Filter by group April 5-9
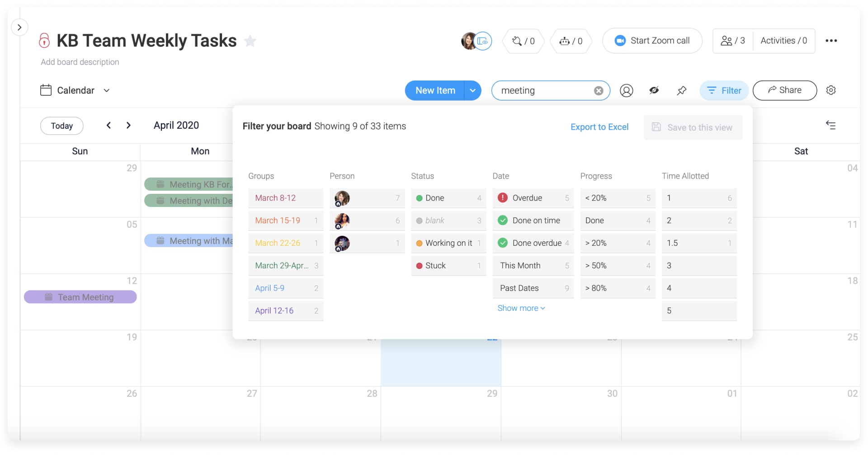Screen dimensions: 868x455 286,288
